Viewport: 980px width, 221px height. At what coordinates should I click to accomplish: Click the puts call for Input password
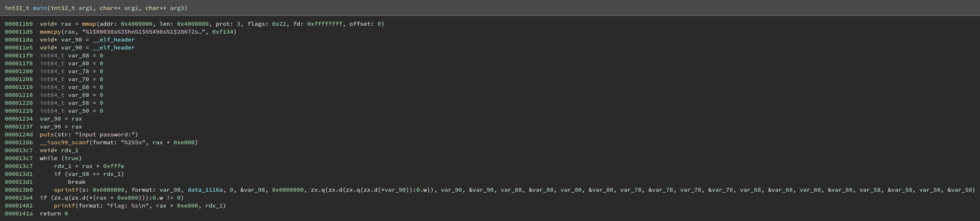(x=47, y=135)
